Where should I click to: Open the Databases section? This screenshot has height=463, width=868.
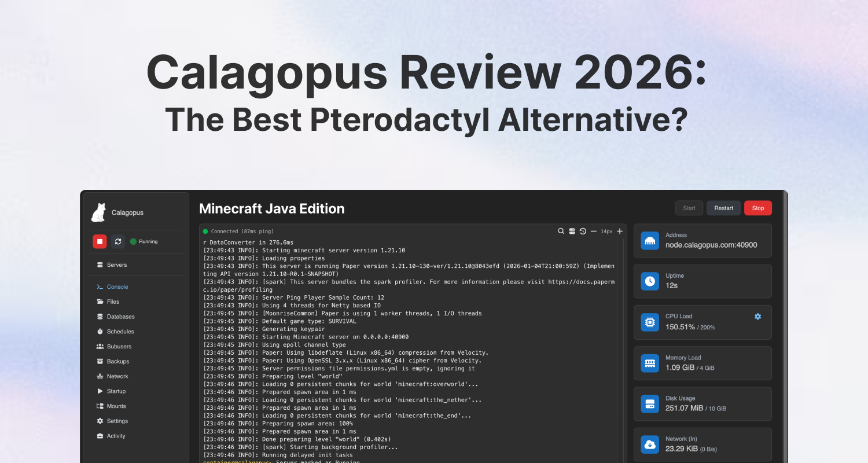click(115, 317)
